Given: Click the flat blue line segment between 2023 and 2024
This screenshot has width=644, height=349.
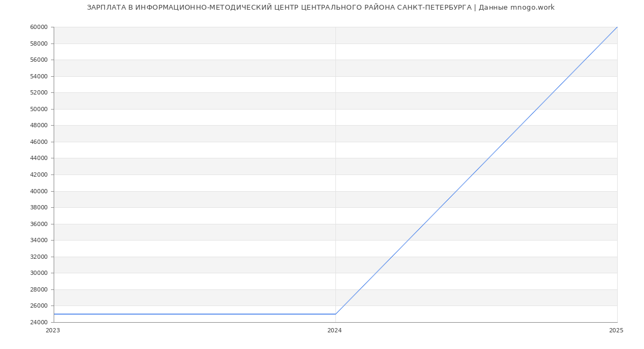Looking at the screenshot, I should (x=193, y=314).
